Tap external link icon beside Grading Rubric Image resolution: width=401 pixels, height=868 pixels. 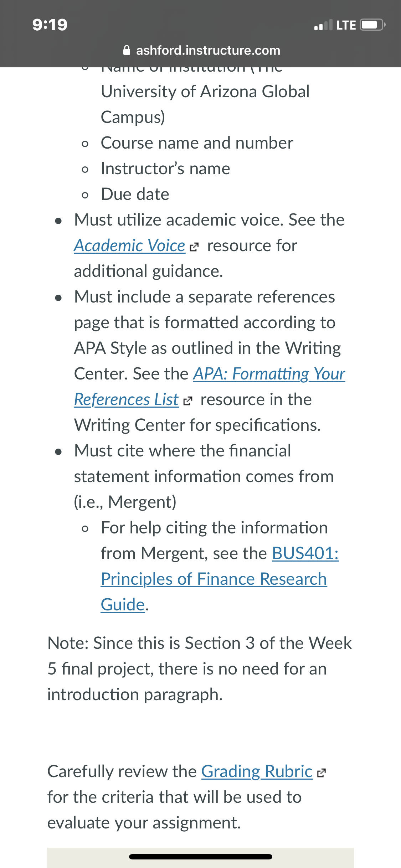tap(321, 773)
